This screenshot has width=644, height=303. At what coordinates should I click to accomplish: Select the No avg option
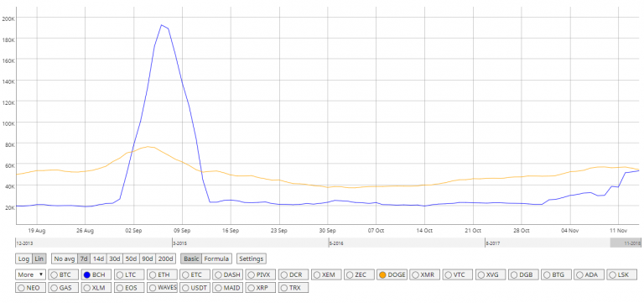click(65, 259)
